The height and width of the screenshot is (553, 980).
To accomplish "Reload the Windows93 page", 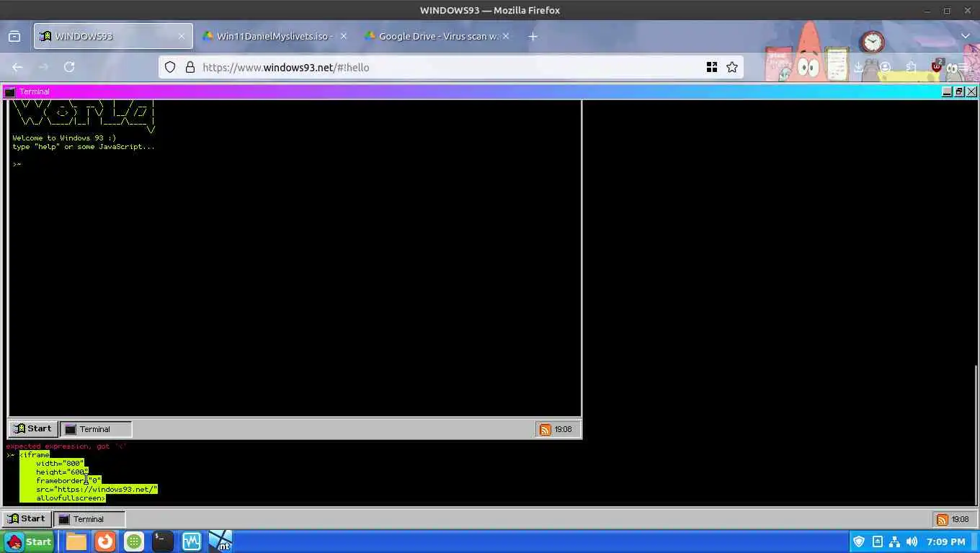I will 69,67.
